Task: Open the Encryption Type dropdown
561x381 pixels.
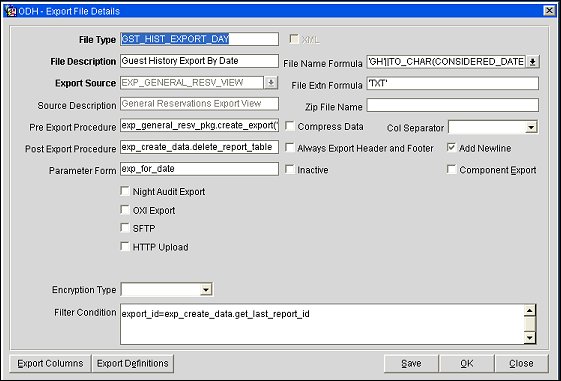Action: 206,289
